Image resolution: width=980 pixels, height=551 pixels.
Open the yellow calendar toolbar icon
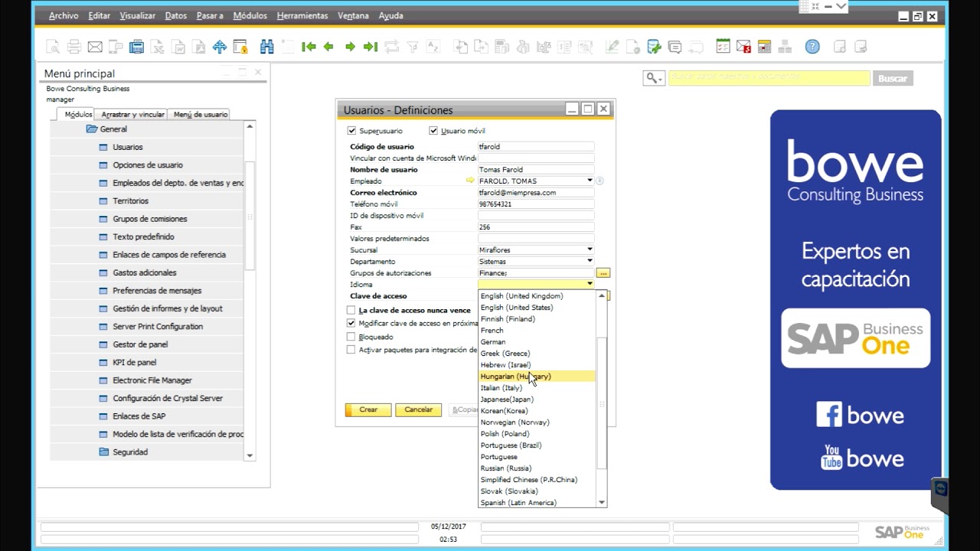pyautogui.click(x=764, y=47)
